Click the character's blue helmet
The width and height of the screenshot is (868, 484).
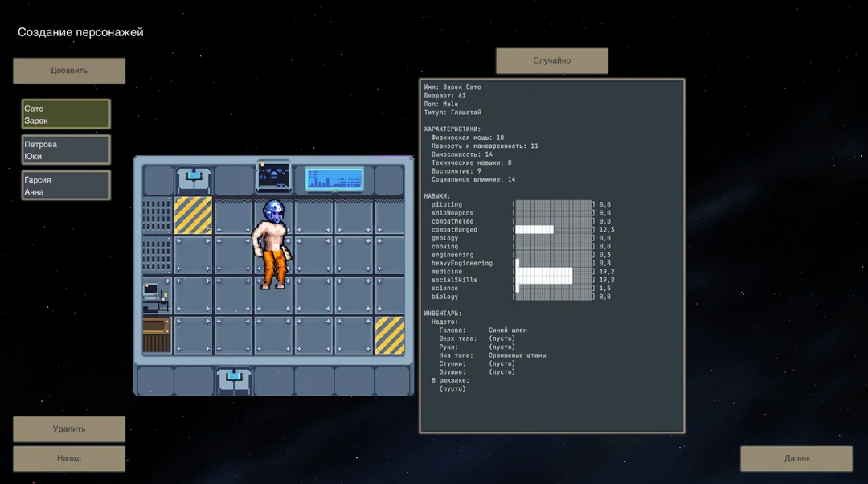coord(272,212)
